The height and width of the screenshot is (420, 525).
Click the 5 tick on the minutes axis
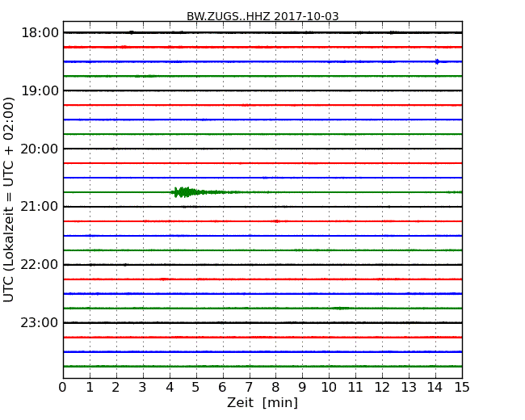pos(196,388)
